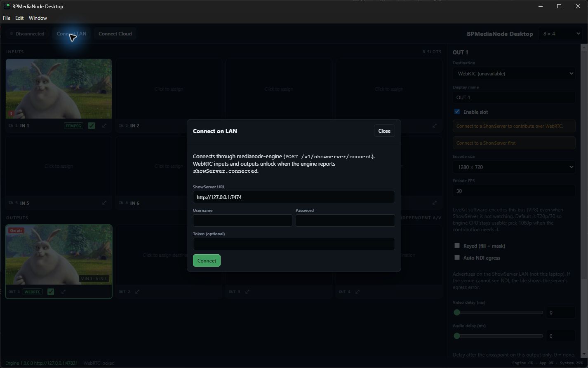Open the 8 × 4 grid size dropdown

click(x=560, y=34)
